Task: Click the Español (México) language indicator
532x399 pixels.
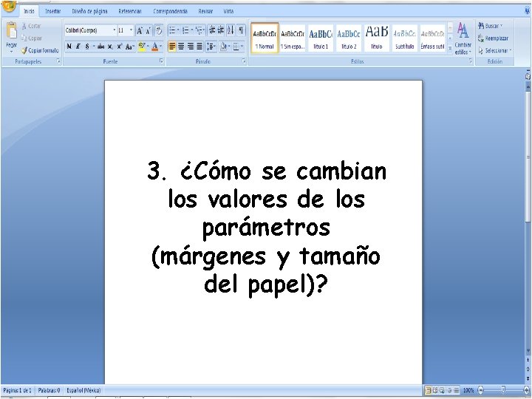Action: click(x=83, y=391)
